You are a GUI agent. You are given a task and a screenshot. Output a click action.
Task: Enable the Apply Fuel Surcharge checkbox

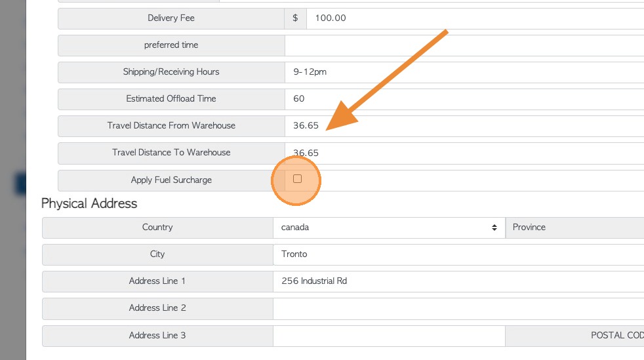pos(297,179)
